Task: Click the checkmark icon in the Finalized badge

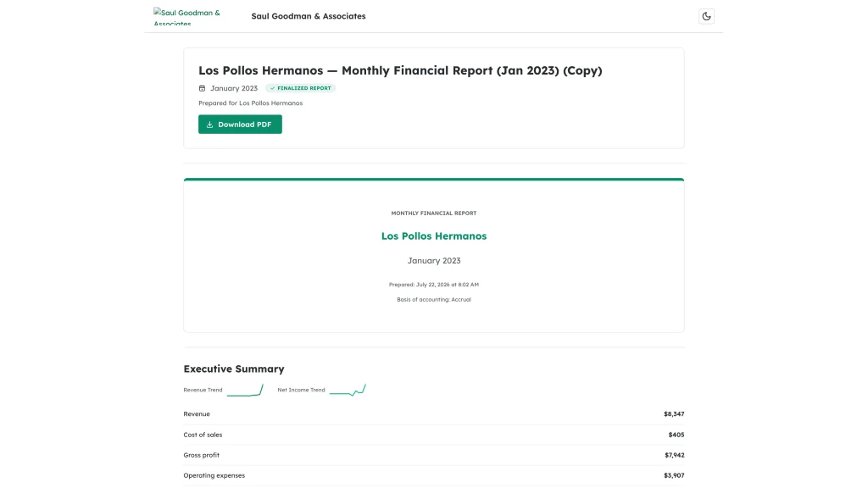Action: 272,88
